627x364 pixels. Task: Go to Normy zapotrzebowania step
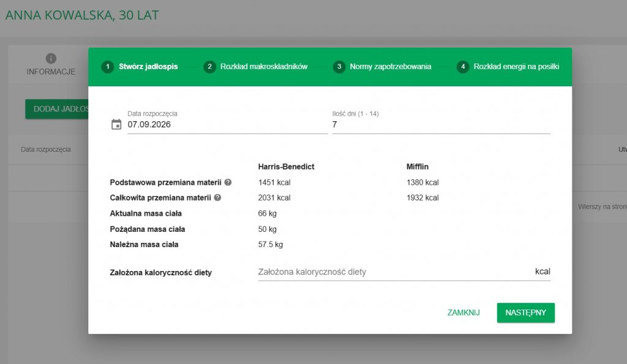[x=390, y=67]
